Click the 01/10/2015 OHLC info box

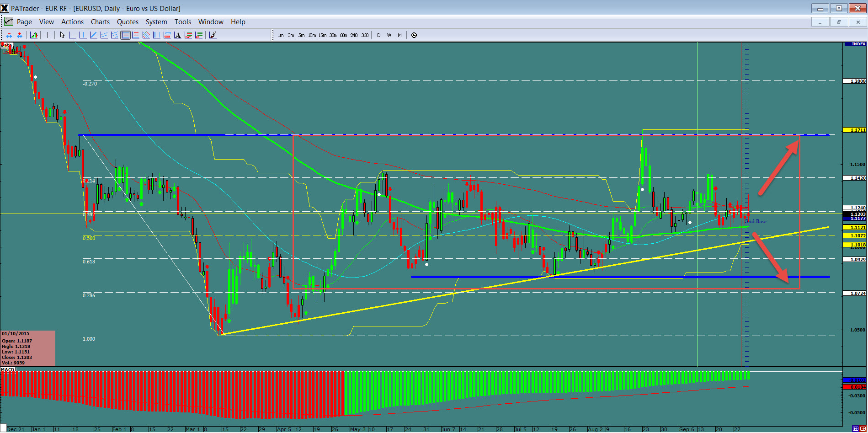click(x=28, y=348)
